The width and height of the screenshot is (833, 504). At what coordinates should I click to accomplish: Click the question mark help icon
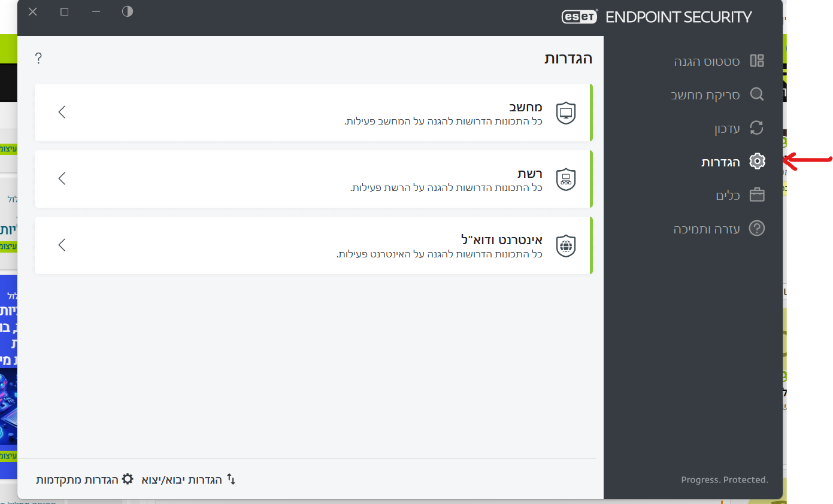pos(38,58)
